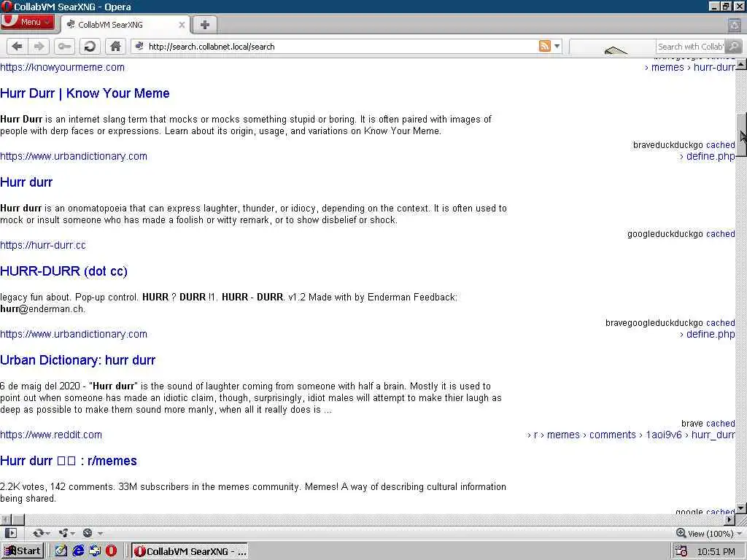
Task: Open the Wand password key button
Action: [64, 46]
